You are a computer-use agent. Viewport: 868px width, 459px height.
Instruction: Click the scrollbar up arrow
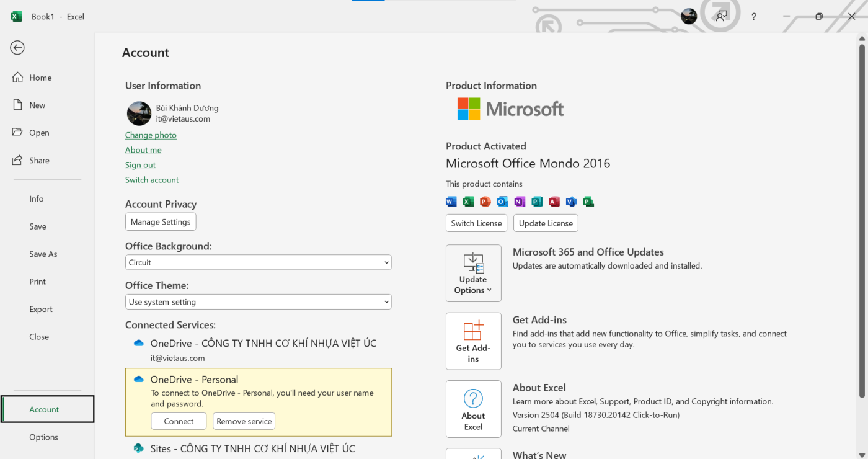point(862,38)
